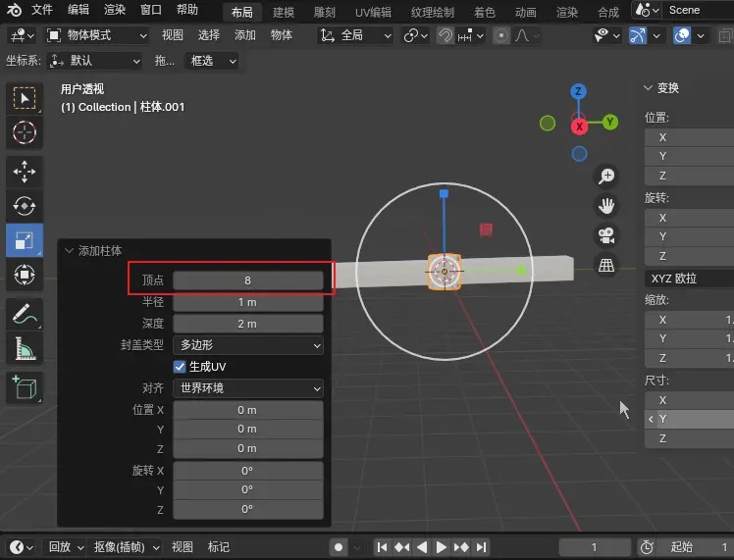Image resolution: width=734 pixels, height=560 pixels.
Task: Switch to orthographic view grid icon
Action: point(607,265)
